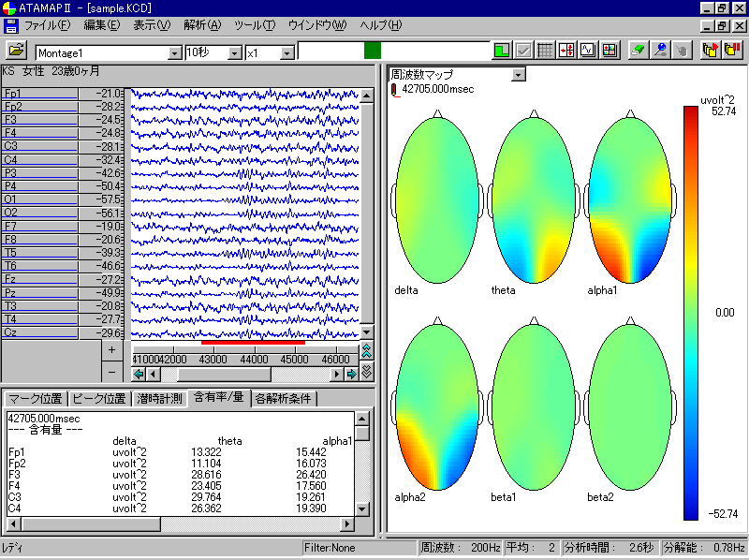
Task: Click the green window layout toolbar icon
Action: coord(503,51)
